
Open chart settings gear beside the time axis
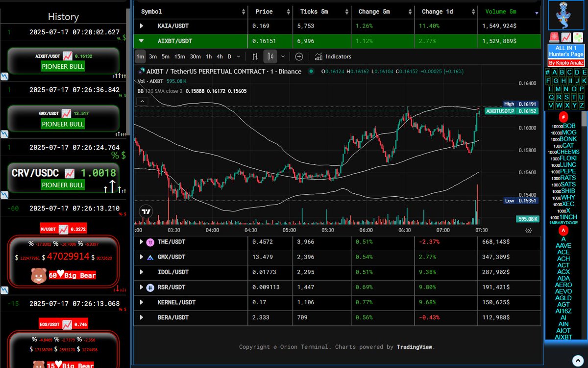pos(528,230)
